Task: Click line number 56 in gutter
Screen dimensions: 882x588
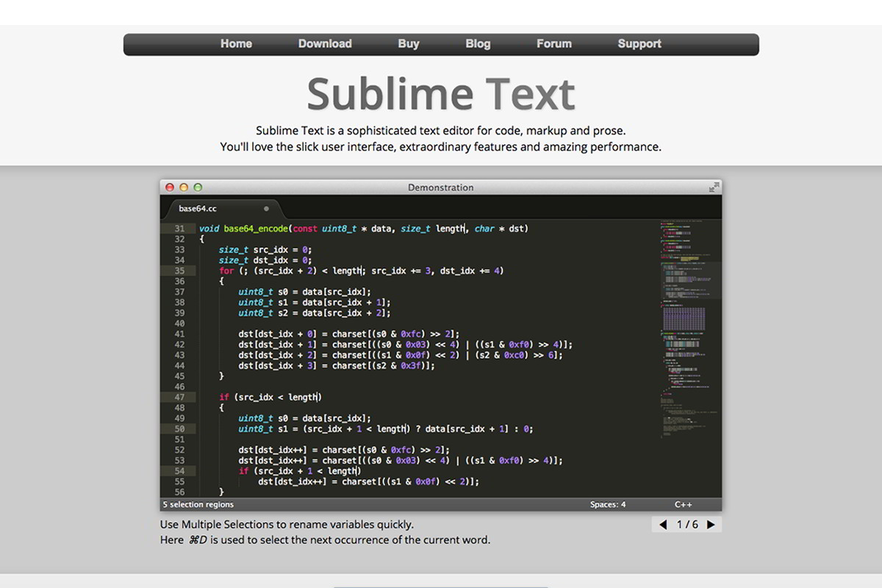Action: [179, 492]
